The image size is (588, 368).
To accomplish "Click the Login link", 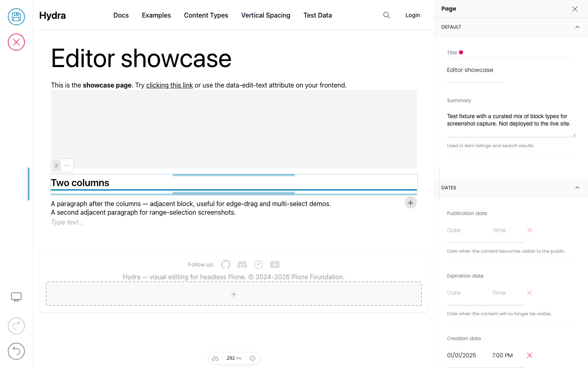I will coord(413,15).
